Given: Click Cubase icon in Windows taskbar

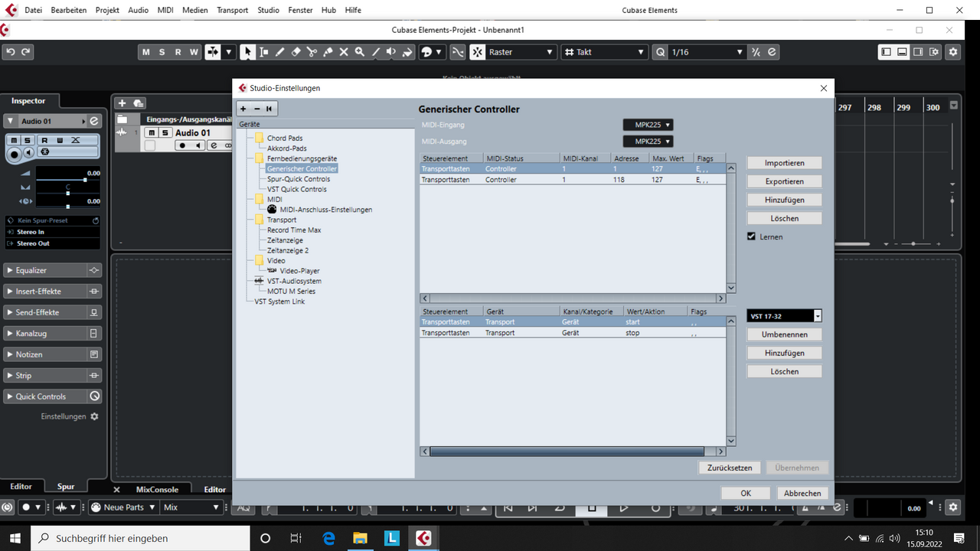Looking at the screenshot, I should [423, 538].
